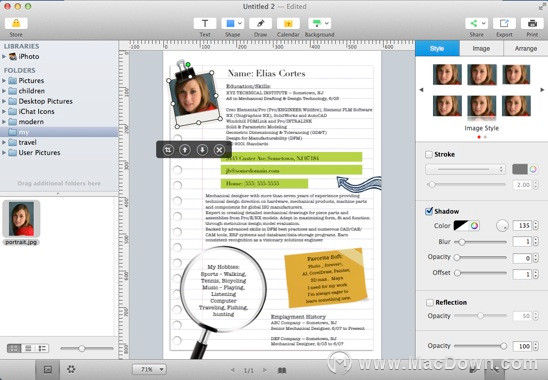Viewport: 548px width, 380px height.
Task: Click the shadow Offset value field
Action: [522, 274]
